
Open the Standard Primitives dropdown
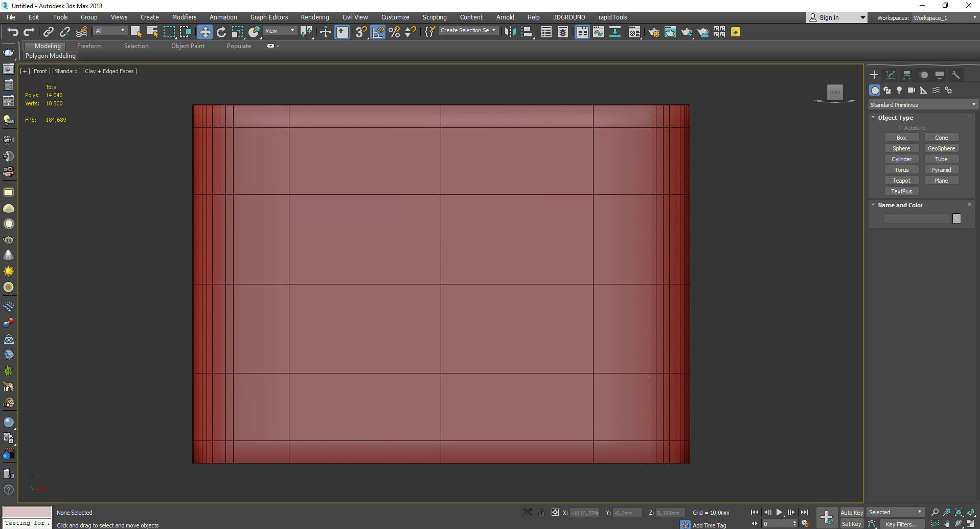(x=923, y=105)
